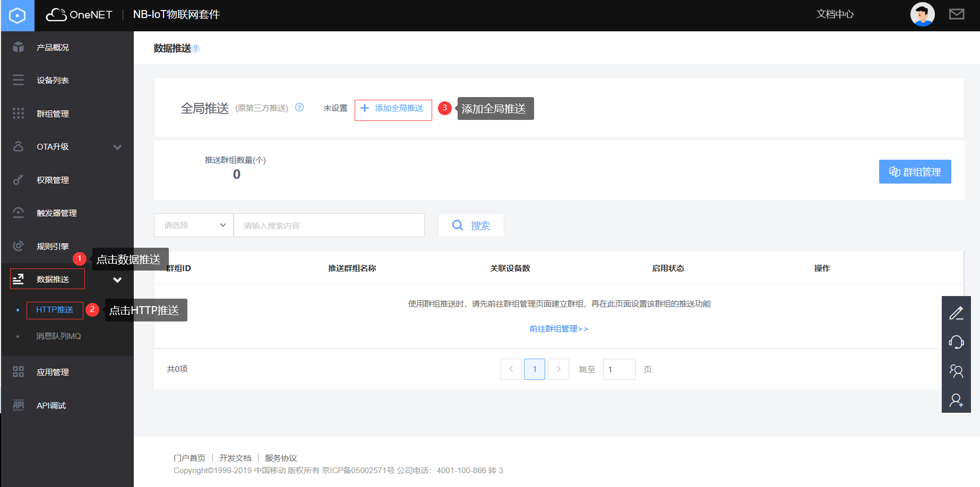The width and height of the screenshot is (980, 487).
Task: Click help icon next to 数据推送 title
Action: pos(196,49)
